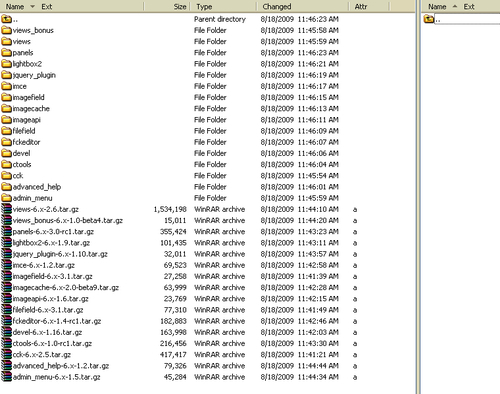Click the lightbox2 folder icon
Image resolution: width=500 pixels, height=394 pixels.
tap(6, 64)
